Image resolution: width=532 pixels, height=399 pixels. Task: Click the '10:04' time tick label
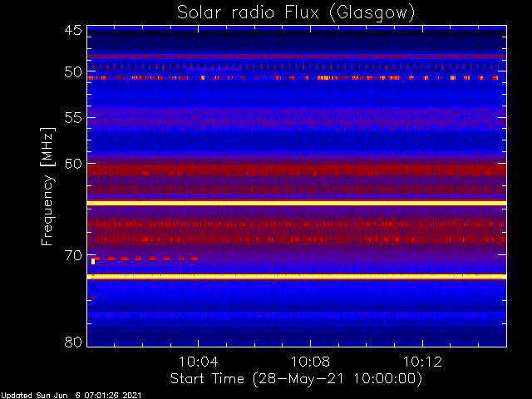[199, 362]
